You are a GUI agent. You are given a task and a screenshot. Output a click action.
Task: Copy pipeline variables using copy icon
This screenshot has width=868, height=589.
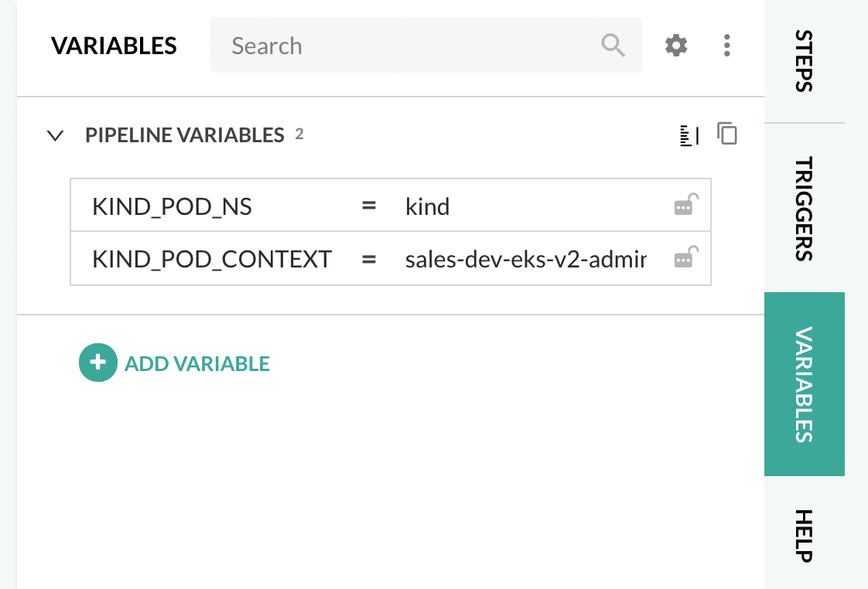coord(727,134)
